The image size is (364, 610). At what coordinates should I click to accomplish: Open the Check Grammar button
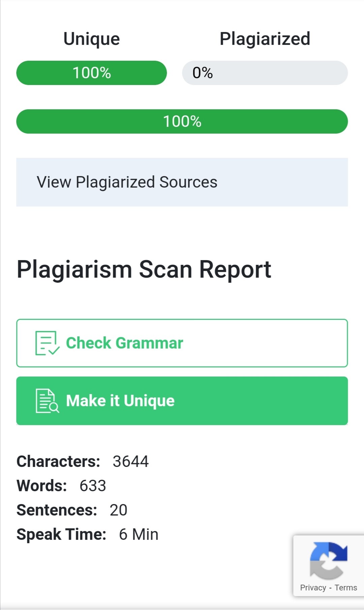tap(182, 343)
